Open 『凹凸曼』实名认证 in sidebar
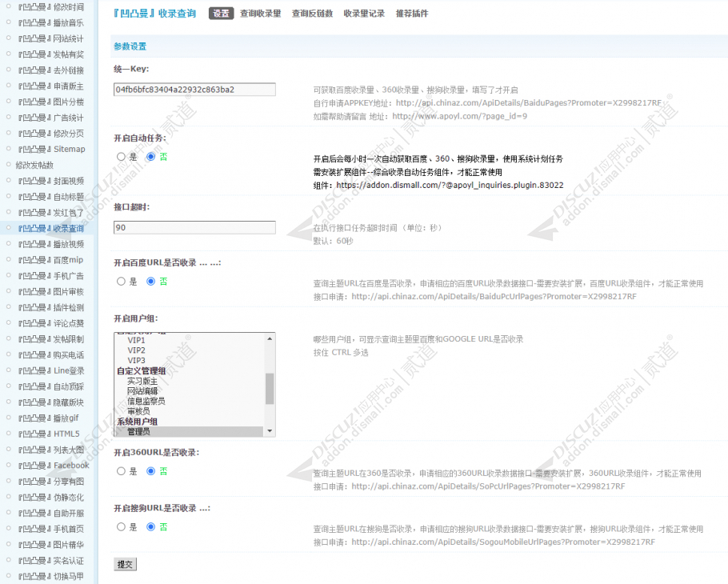This screenshot has height=584, width=728. coord(51,560)
